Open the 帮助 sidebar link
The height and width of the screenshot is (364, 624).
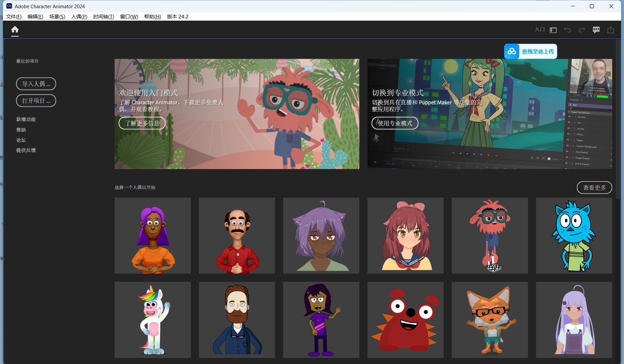pos(21,130)
